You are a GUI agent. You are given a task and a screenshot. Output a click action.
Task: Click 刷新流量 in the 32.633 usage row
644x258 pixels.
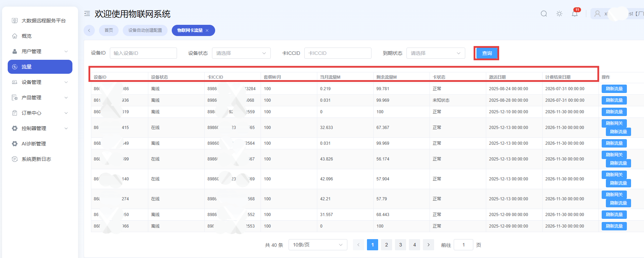pos(618,132)
